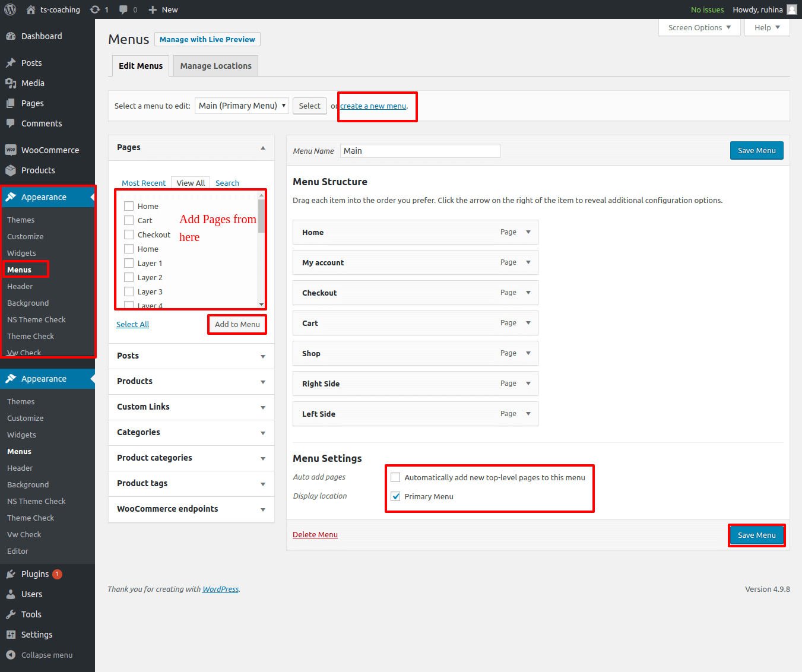Click the create a new menu link

point(373,106)
